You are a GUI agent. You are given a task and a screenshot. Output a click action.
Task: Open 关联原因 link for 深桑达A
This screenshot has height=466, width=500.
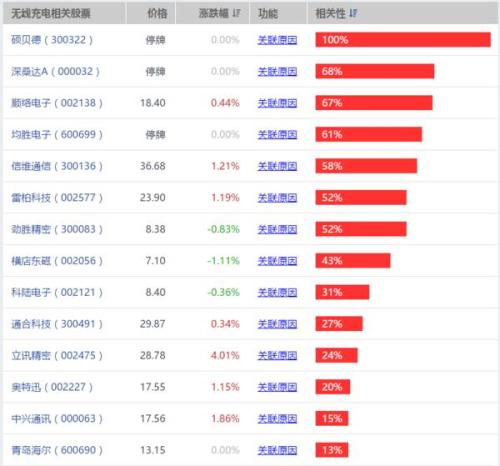pyautogui.click(x=277, y=71)
